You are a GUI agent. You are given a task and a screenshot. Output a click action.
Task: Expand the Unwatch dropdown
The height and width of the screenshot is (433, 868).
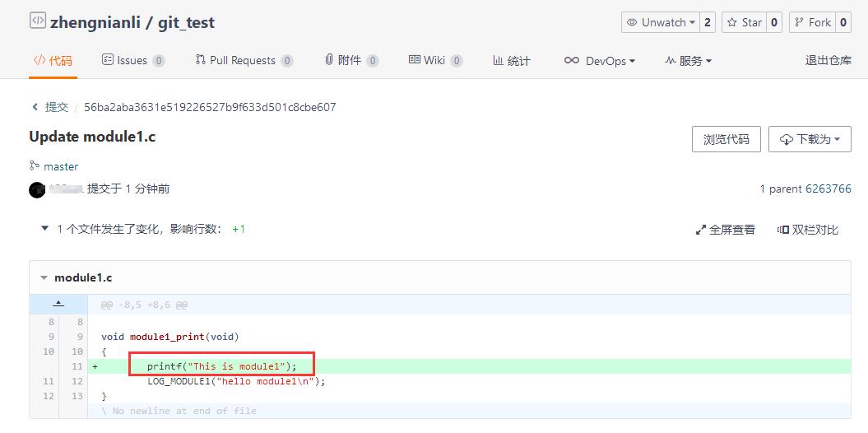661,23
